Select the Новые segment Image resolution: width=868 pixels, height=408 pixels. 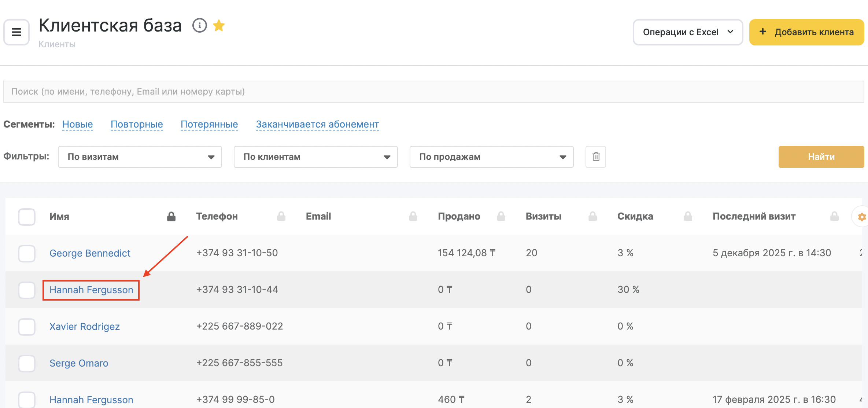click(x=78, y=124)
